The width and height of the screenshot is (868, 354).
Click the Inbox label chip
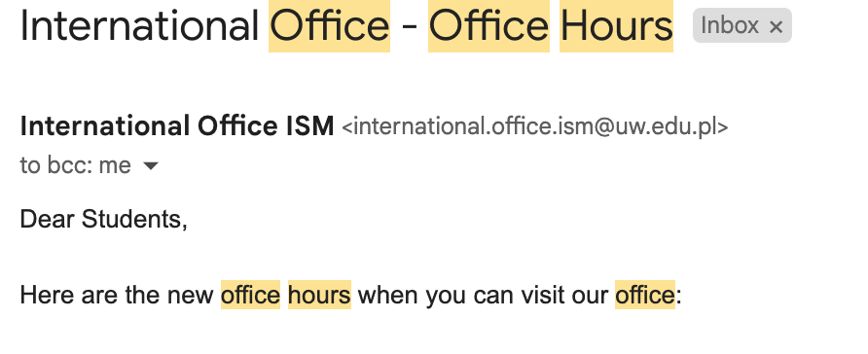[741, 25]
